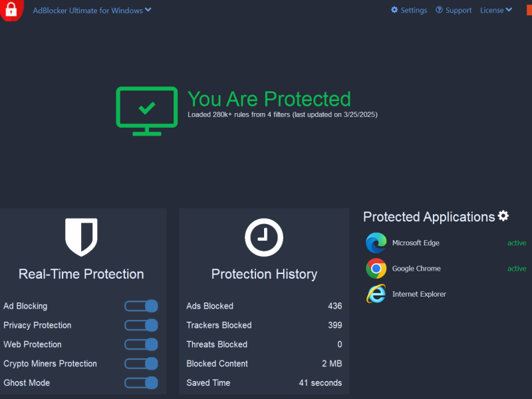The image size is (532, 399).
Task: Click the Blocked Content value 2 MB
Action: point(332,364)
